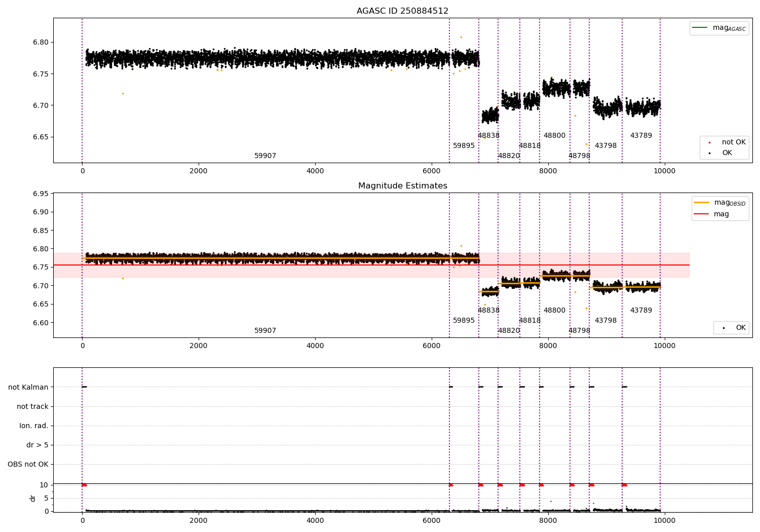Viewport: 760px width, 532px height.
Task: Click the 6.90 y-axis tick label
Action: (x=41, y=212)
